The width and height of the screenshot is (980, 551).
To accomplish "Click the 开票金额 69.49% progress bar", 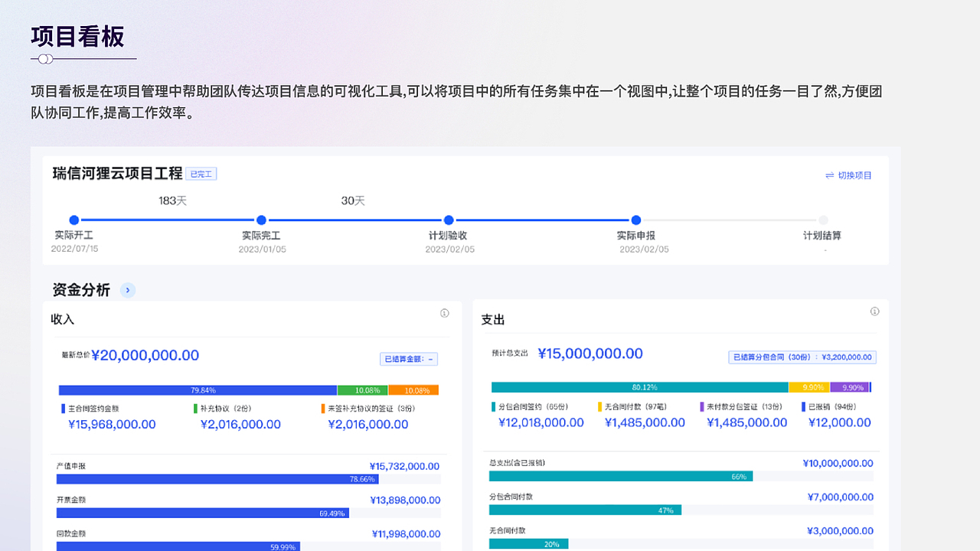I will click(x=203, y=514).
